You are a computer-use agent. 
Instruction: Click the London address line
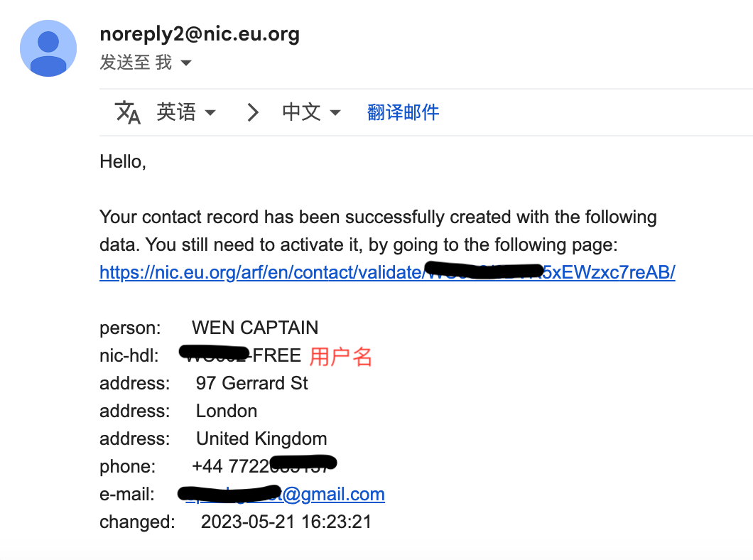[227, 411]
